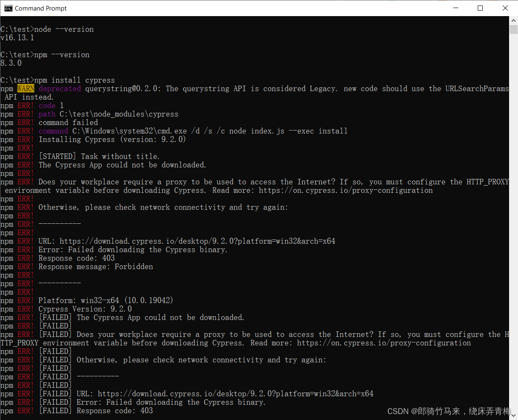Click the download.cypress.io desktop 9.2.0 URL

[x=198, y=241]
